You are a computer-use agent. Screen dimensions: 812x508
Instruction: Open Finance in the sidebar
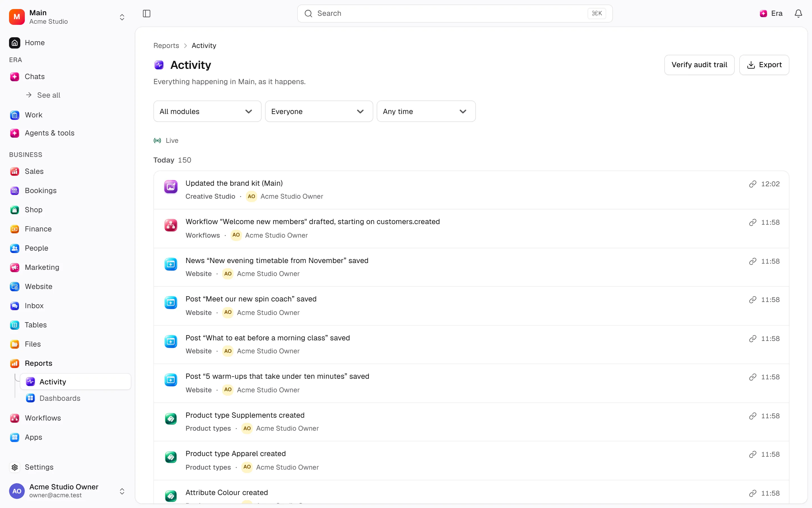(67, 229)
